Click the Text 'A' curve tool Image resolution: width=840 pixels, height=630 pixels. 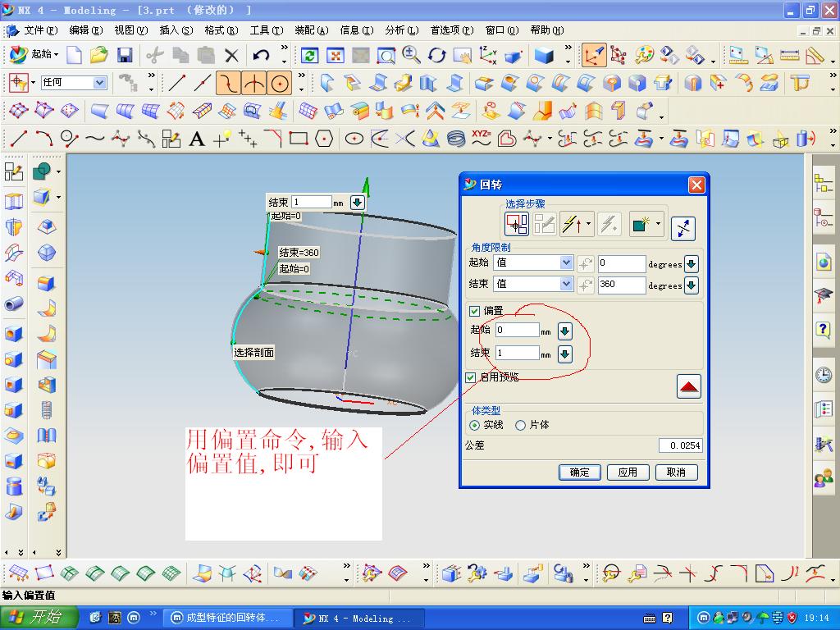[197, 139]
